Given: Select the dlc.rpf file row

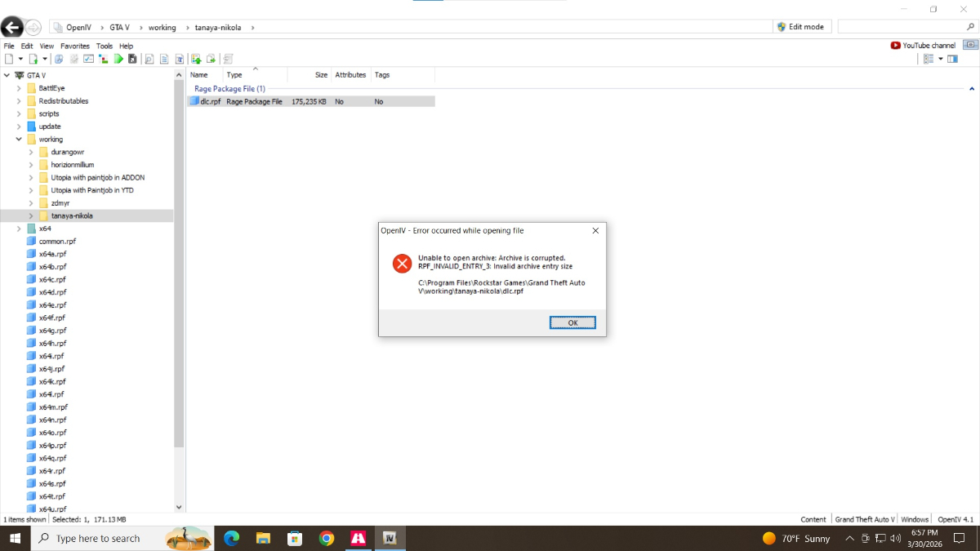Looking at the screenshot, I should [x=310, y=102].
